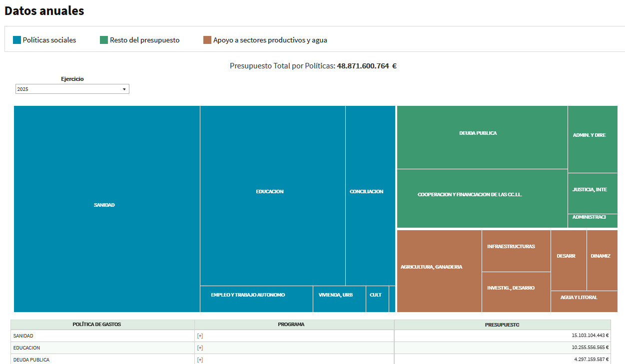Expand the DEUDA PUBLICA programs with [+]
This screenshot has height=364, width=625.
200,360
